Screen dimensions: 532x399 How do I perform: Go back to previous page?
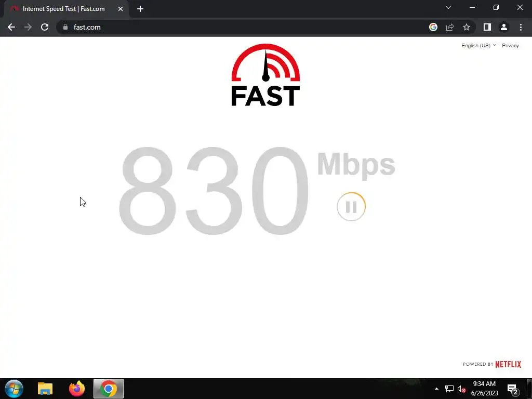[x=11, y=27]
